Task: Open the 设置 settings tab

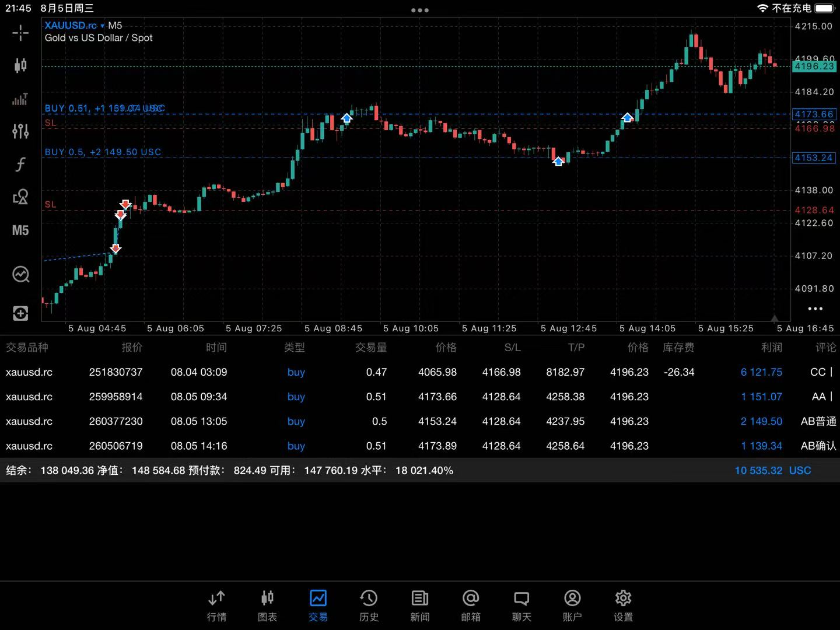Action: coord(623,606)
